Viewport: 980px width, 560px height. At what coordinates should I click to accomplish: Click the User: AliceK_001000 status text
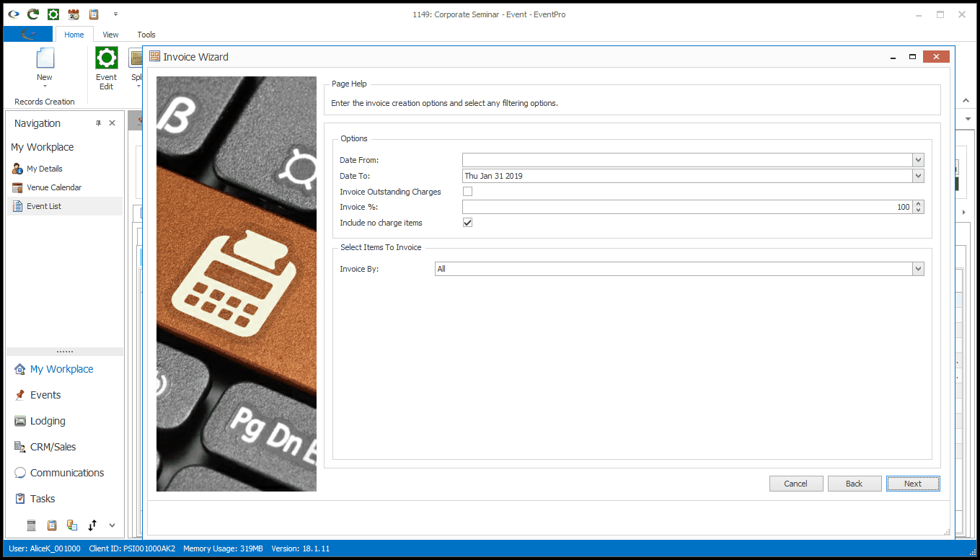[x=45, y=548]
